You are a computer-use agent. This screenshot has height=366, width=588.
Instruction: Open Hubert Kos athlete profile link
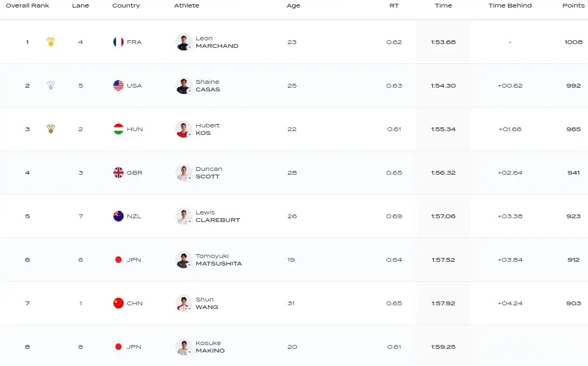(207, 129)
